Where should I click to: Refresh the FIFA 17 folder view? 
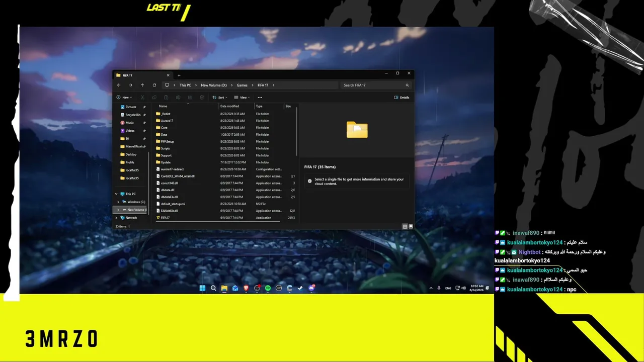[154, 85]
